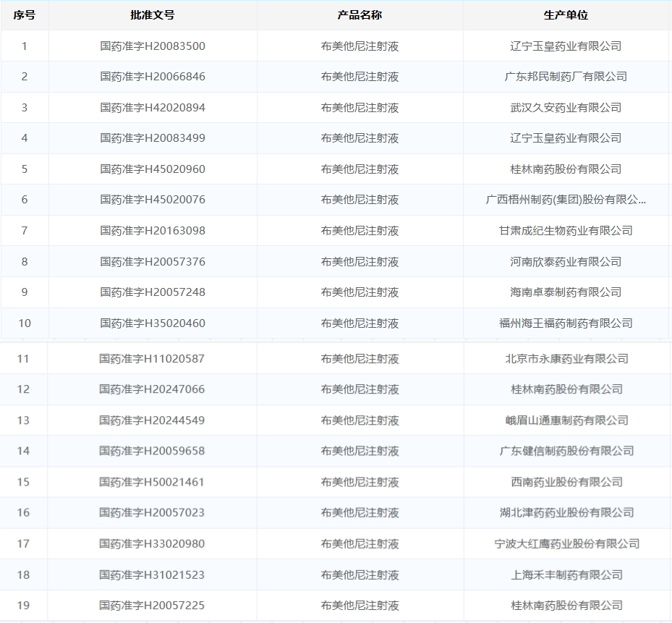672x623 pixels.
Task: Click manufacturer 甘肃成纪生物药业有限公司
Action: pyautogui.click(x=566, y=231)
